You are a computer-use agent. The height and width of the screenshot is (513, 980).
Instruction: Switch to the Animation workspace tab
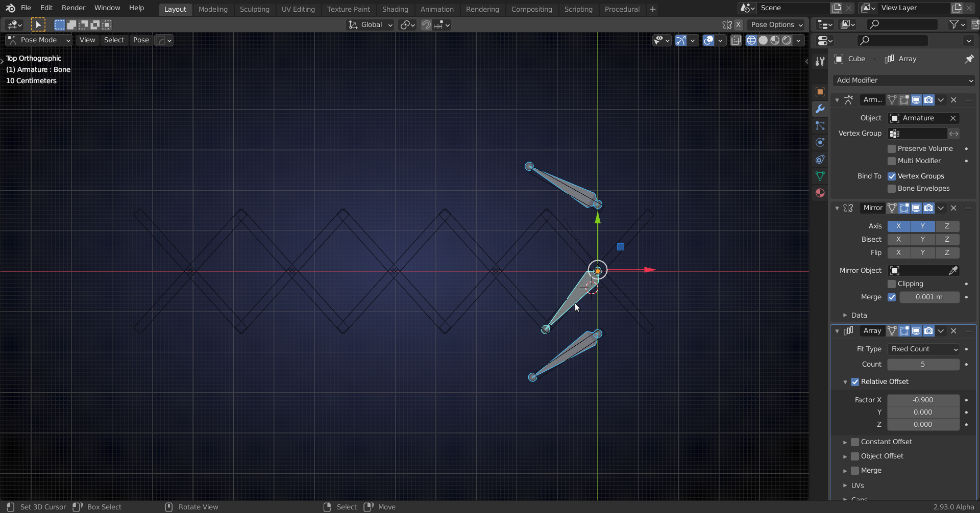pos(437,10)
